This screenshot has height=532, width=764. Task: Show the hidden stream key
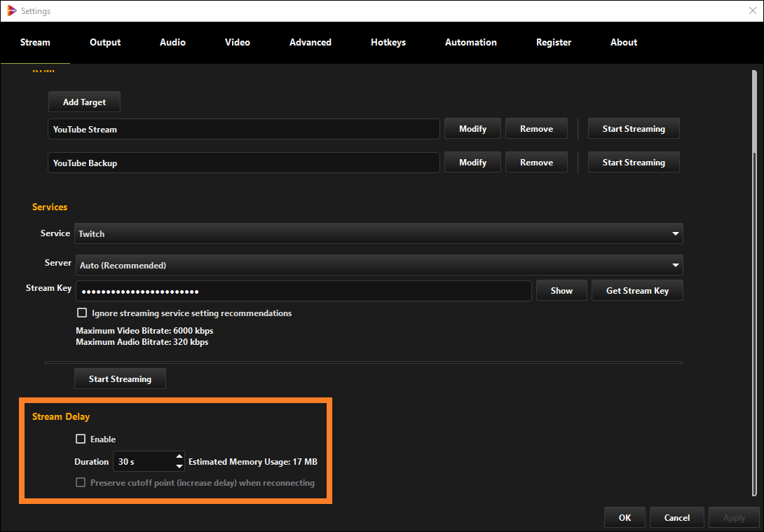(562, 291)
